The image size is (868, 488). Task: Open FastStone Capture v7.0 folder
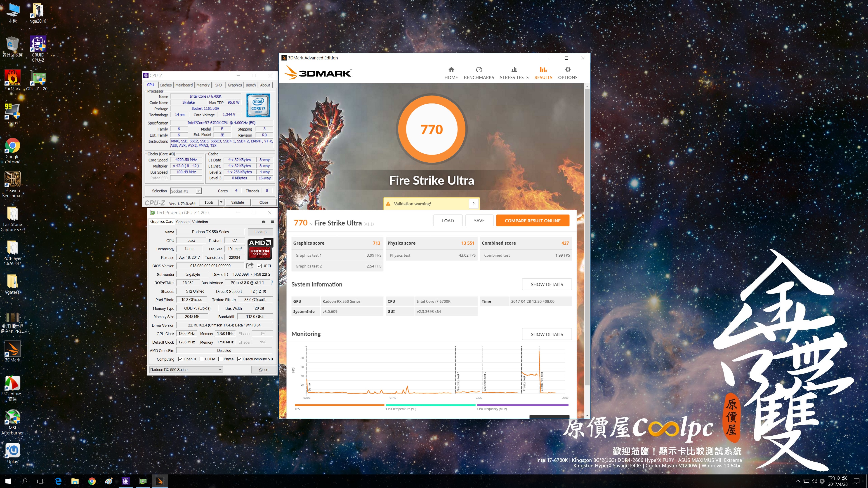(12, 218)
